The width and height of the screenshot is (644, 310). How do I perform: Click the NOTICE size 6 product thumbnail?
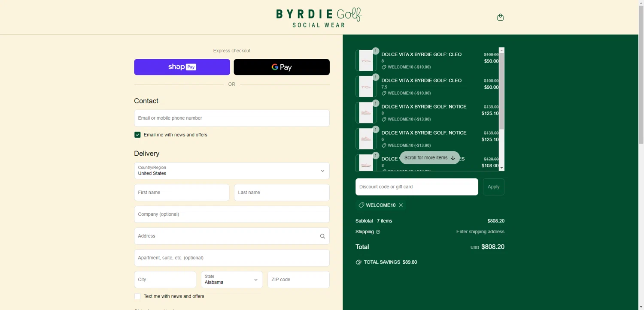click(366, 139)
